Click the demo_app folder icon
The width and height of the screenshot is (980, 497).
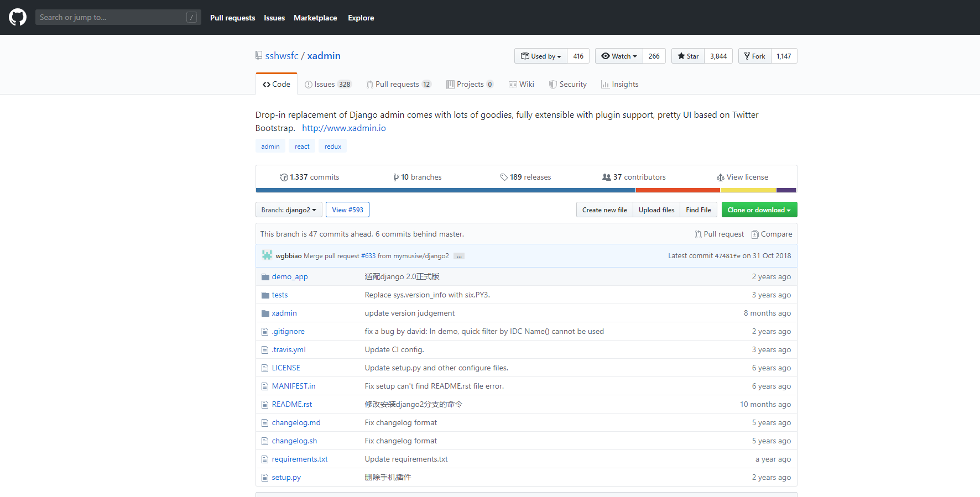(x=265, y=277)
